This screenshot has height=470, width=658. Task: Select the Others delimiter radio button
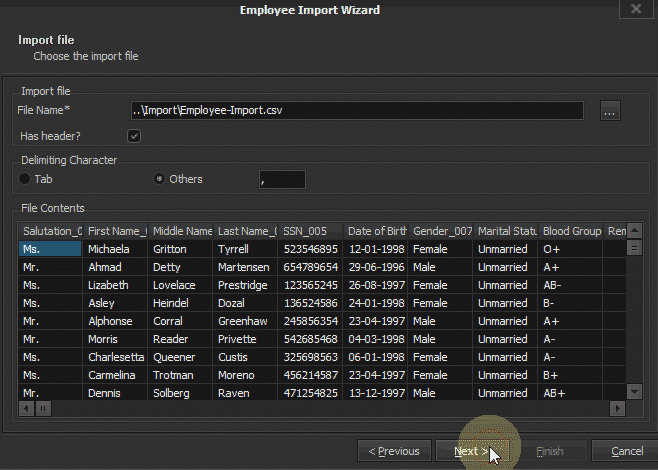click(x=159, y=179)
